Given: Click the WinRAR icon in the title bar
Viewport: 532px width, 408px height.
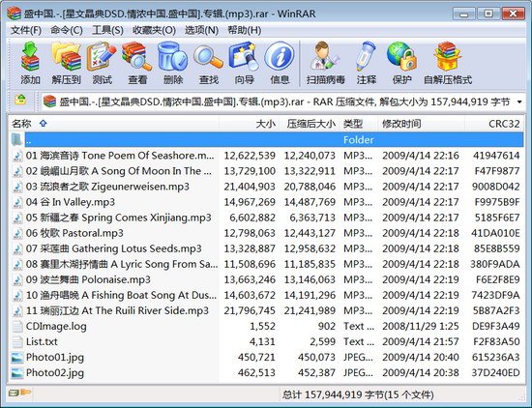Looking at the screenshot, I should (x=14, y=14).
